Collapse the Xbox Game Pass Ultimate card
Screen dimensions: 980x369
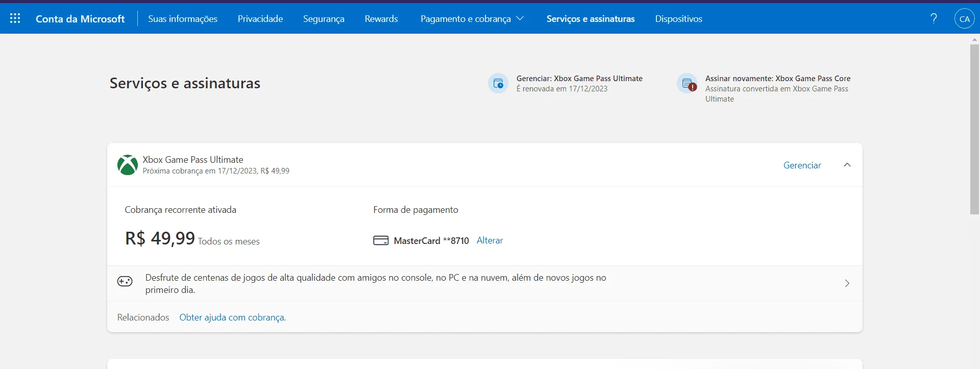click(x=847, y=165)
